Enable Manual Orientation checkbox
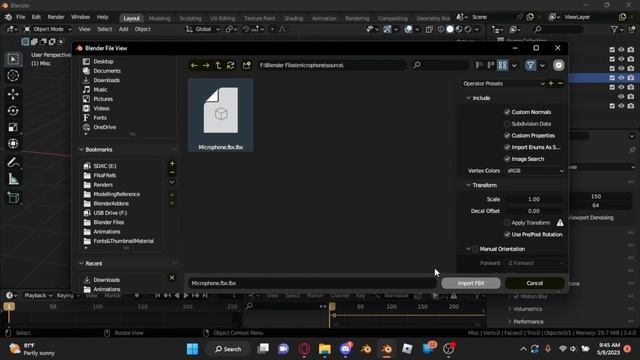Image resolution: width=640 pixels, height=360 pixels. (x=475, y=249)
